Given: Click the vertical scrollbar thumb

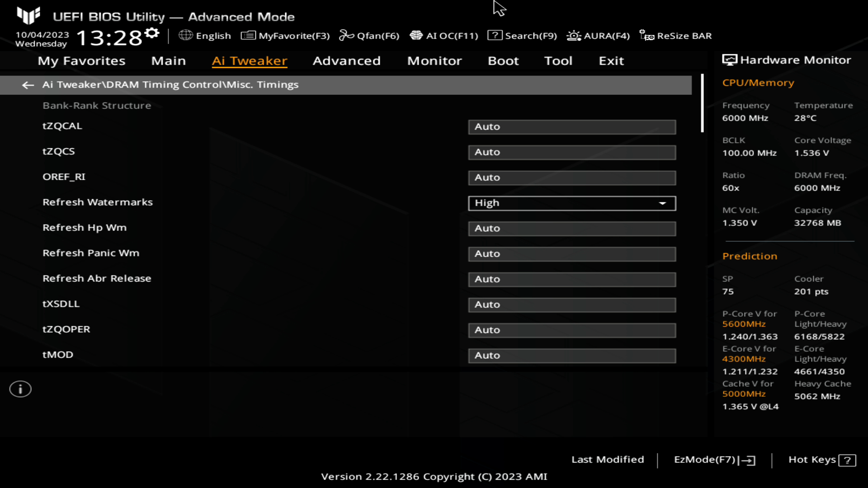Looking at the screenshot, I should tap(702, 103).
